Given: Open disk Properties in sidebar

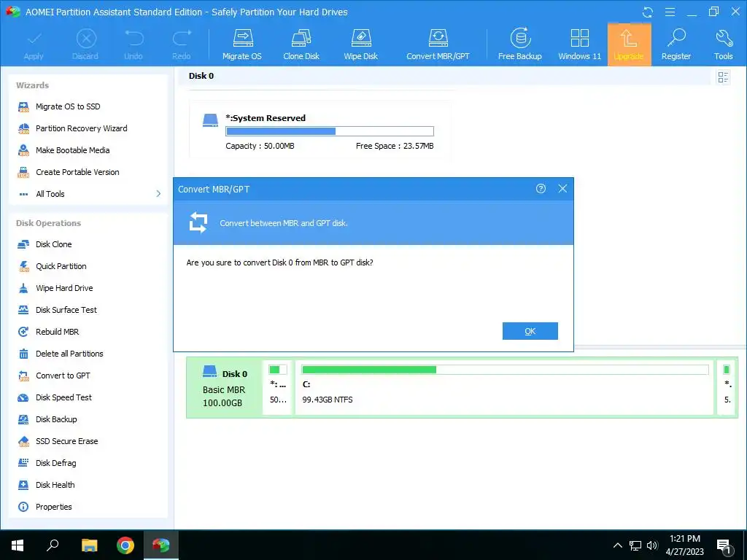Looking at the screenshot, I should point(53,507).
